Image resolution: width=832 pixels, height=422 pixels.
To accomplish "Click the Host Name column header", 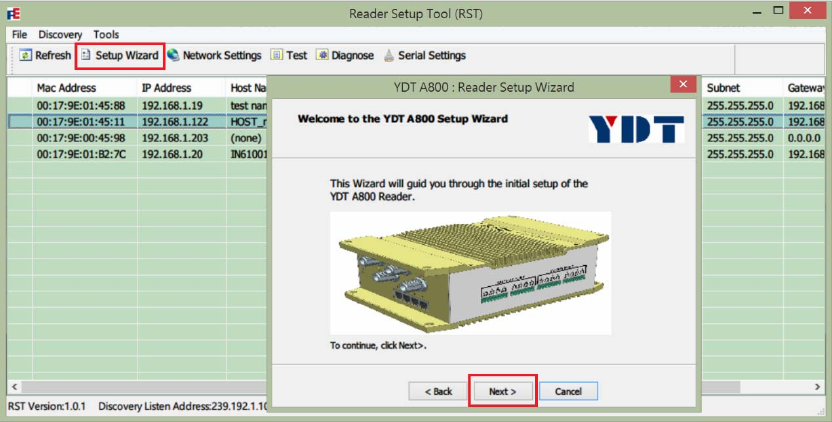I will coord(248,88).
